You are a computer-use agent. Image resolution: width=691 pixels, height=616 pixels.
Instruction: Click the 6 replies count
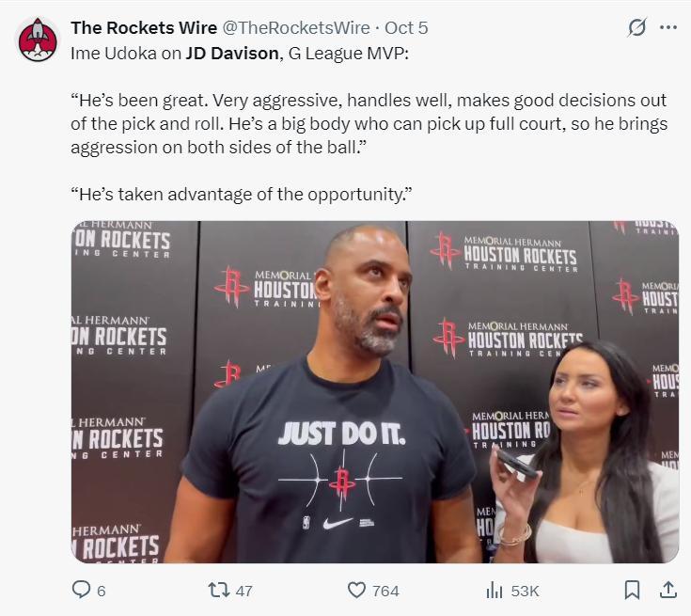pyautogui.click(x=101, y=591)
